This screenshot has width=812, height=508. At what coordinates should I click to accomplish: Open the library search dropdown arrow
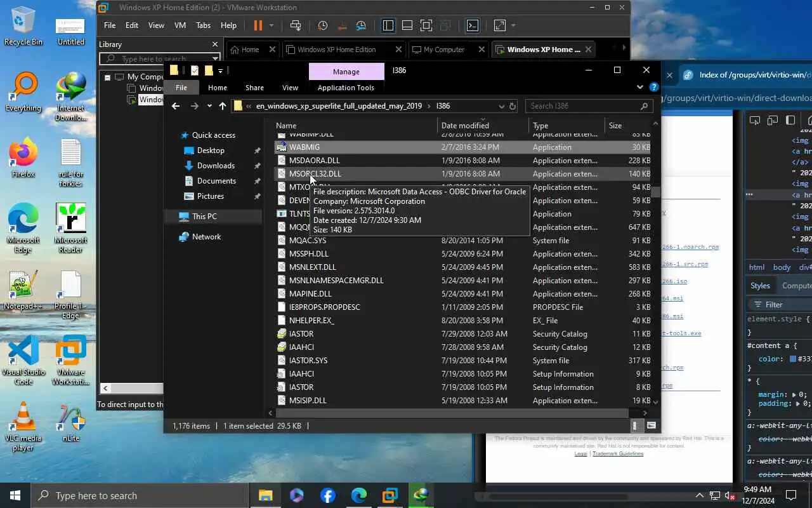tap(215, 58)
